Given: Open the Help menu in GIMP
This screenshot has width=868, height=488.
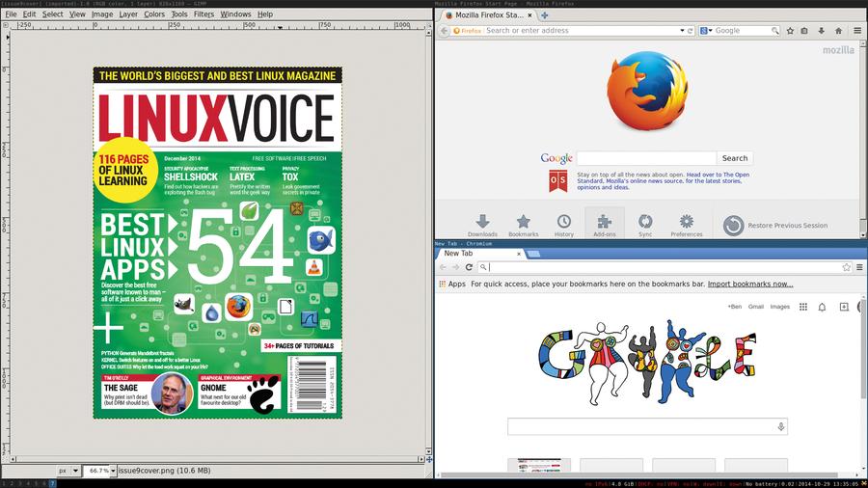Looking at the screenshot, I should click(x=265, y=14).
